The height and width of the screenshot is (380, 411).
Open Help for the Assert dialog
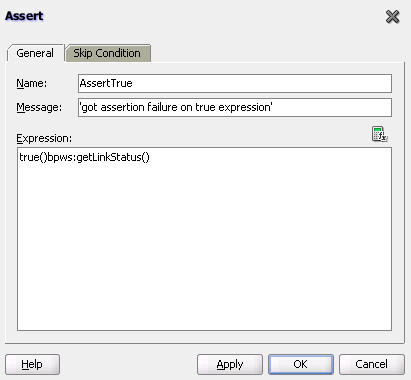32,364
